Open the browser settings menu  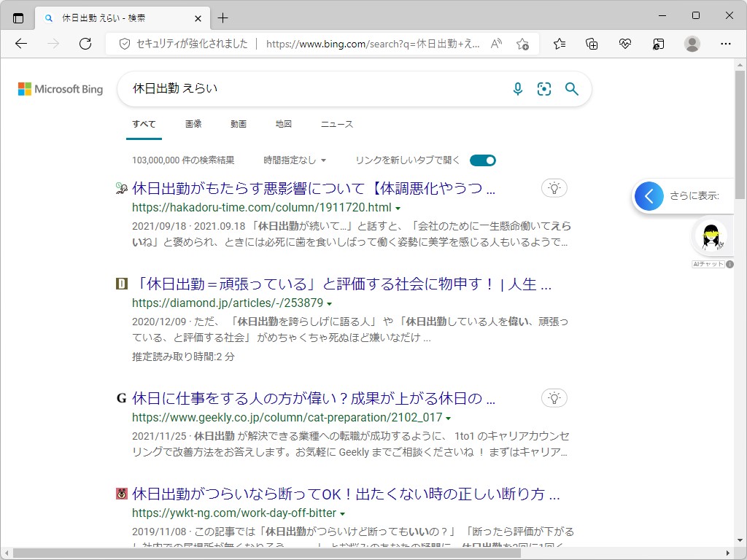726,44
